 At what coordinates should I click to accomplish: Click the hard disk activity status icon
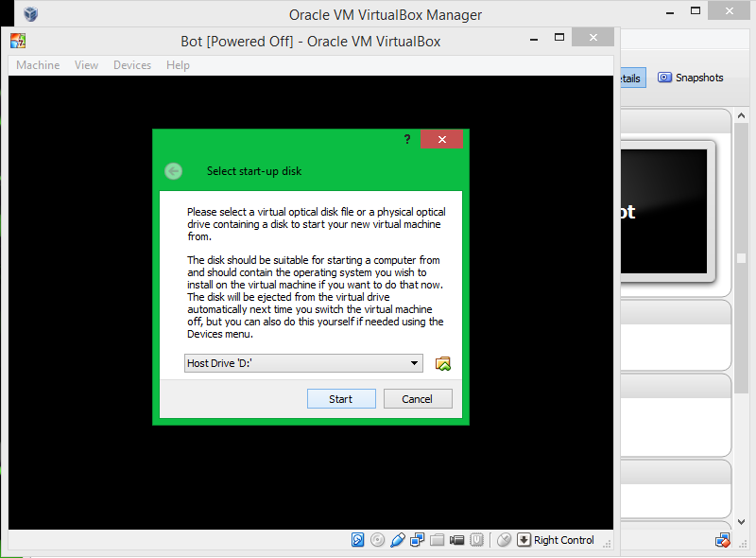pyautogui.click(x=358, y=540)
